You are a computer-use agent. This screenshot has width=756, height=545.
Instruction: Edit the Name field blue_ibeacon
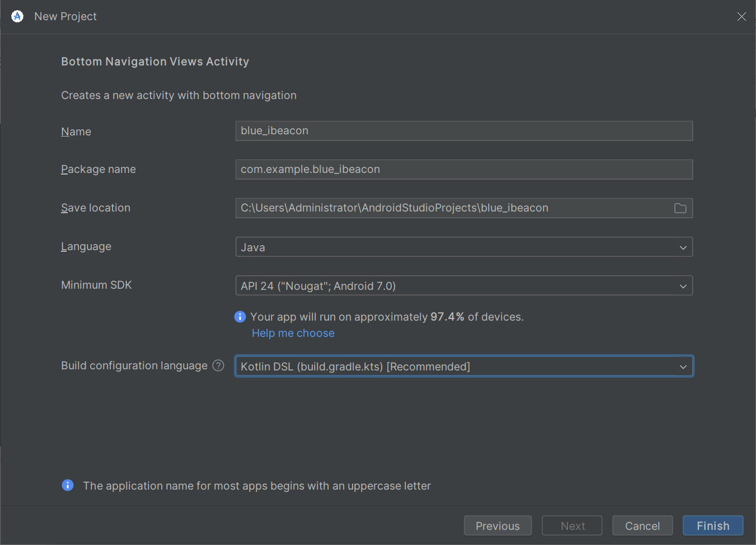pos(464,131)
